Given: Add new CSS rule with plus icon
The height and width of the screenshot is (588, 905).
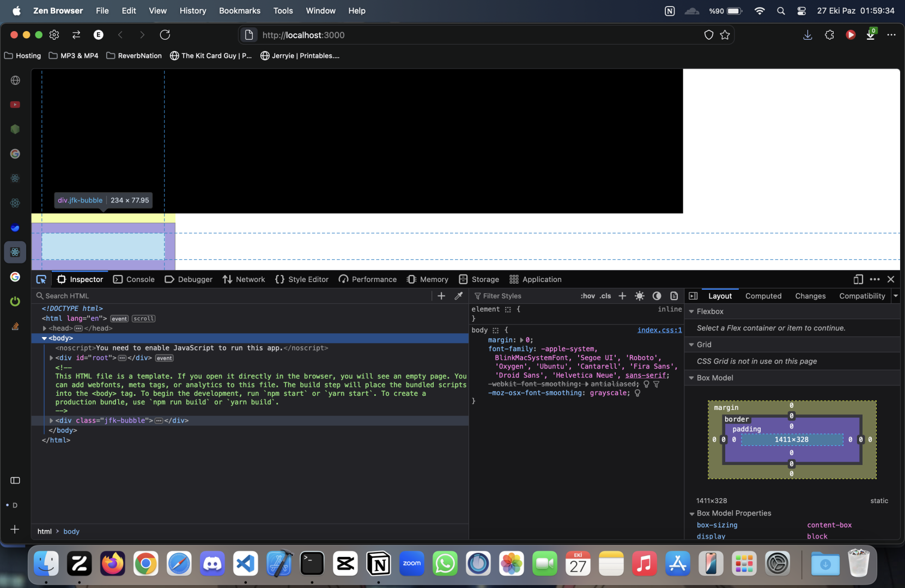Looking at the screenshot, I should [x=622, y=296].
